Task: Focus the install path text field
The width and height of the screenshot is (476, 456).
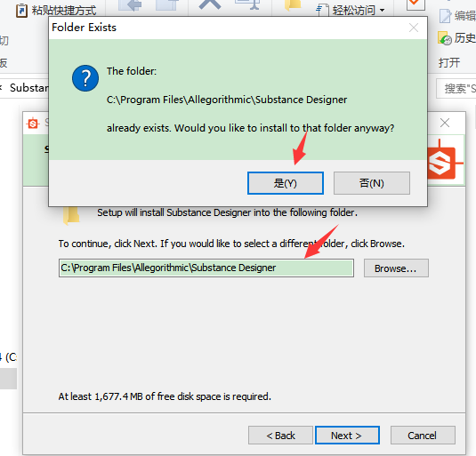Action: pyautogui.click(x=206, y=268)
